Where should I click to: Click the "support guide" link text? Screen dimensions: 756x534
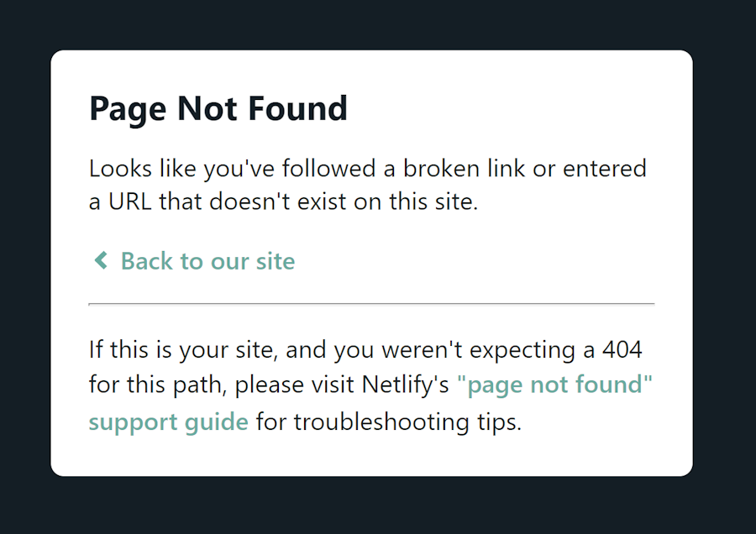coord(168,421)
